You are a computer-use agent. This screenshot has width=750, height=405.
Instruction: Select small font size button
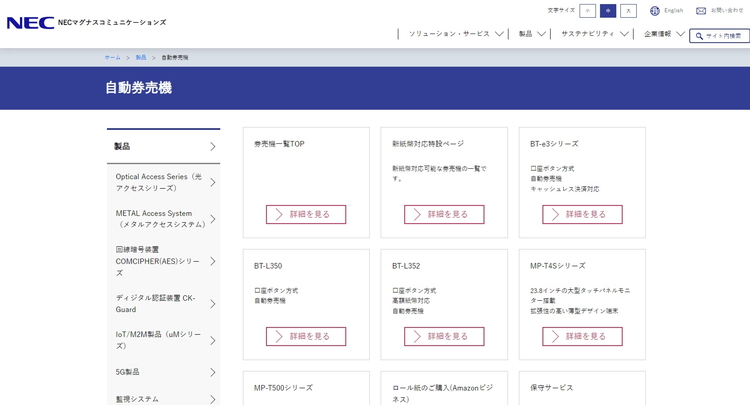pyautogui.click(x=587, y=11)
